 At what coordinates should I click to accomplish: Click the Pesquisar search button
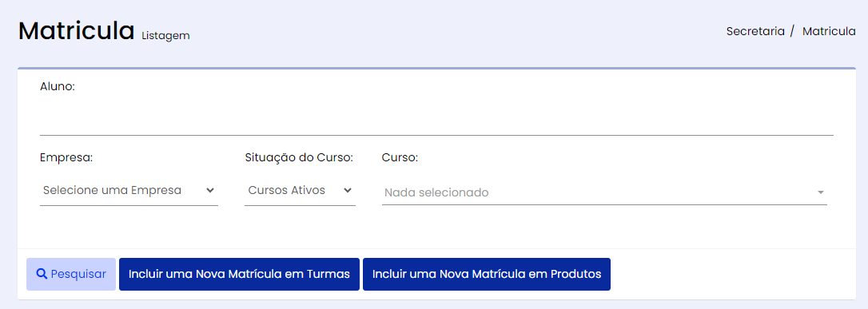point(71,274)
